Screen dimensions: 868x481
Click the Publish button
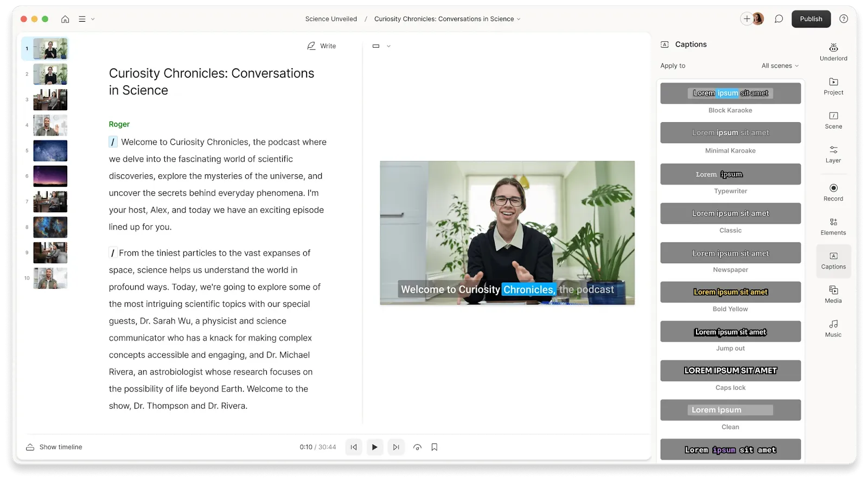811,19
